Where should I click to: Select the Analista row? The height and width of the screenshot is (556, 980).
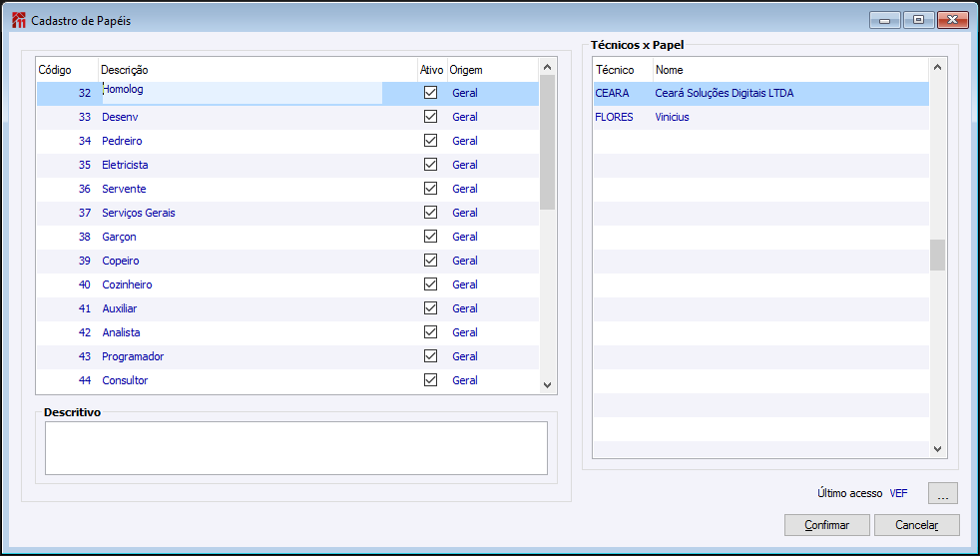point(287,332)
